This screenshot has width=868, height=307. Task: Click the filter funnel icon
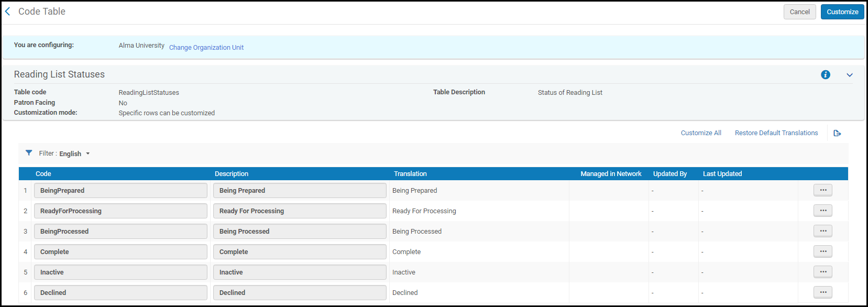tap(29, 153)
